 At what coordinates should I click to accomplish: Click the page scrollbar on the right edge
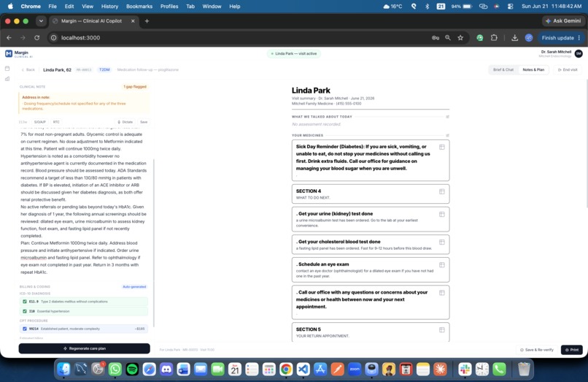(587, 142)
